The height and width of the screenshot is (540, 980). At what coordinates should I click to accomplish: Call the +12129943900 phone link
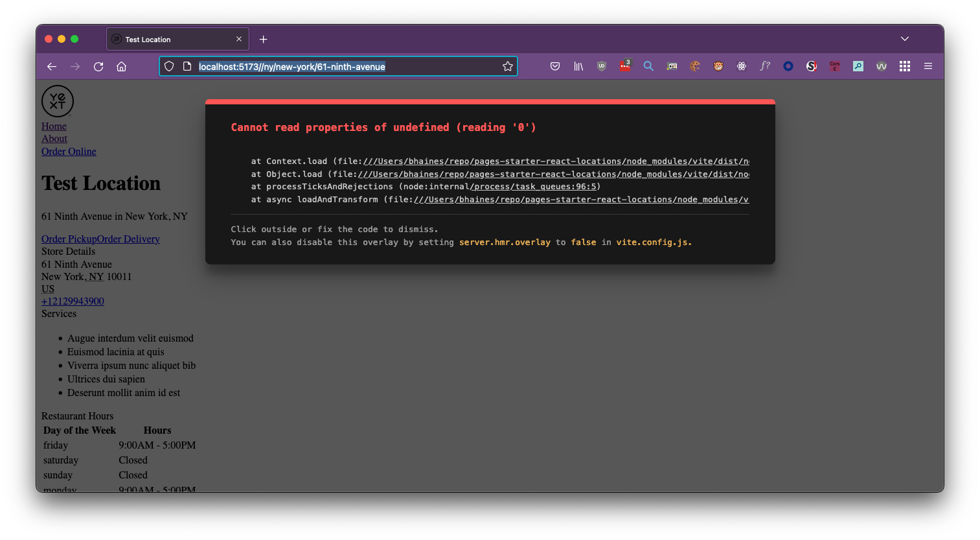(x=73, y=301)
